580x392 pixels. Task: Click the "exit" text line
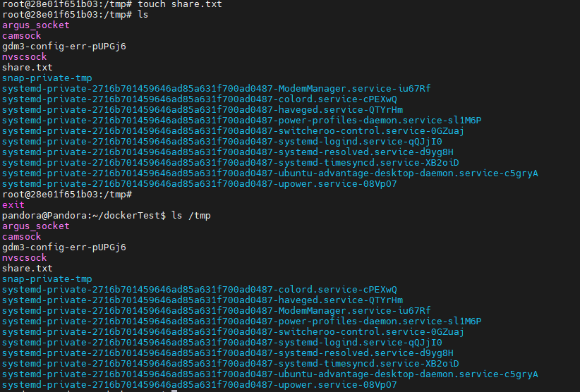tap(13, 205)
